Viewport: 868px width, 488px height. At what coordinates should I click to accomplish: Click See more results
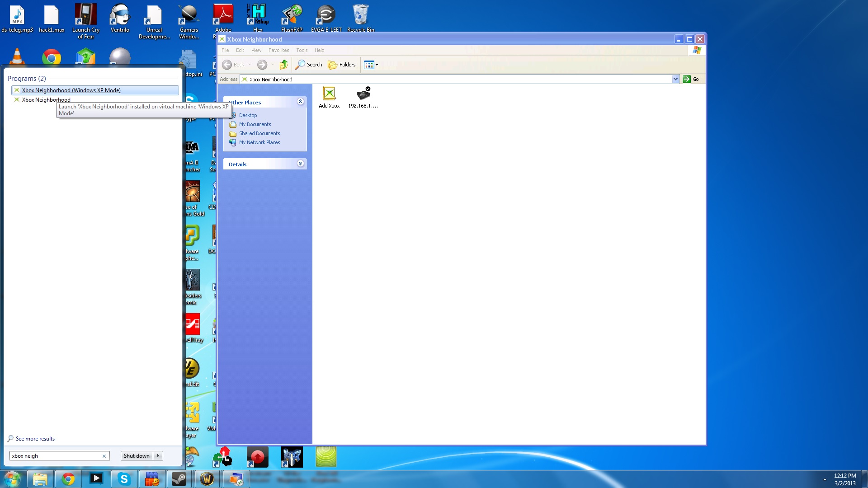(31, 439)
